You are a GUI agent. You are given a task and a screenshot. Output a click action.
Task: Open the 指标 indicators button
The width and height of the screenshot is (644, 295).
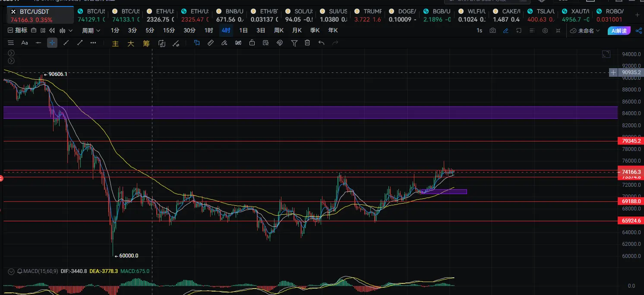tap(17, 31)
